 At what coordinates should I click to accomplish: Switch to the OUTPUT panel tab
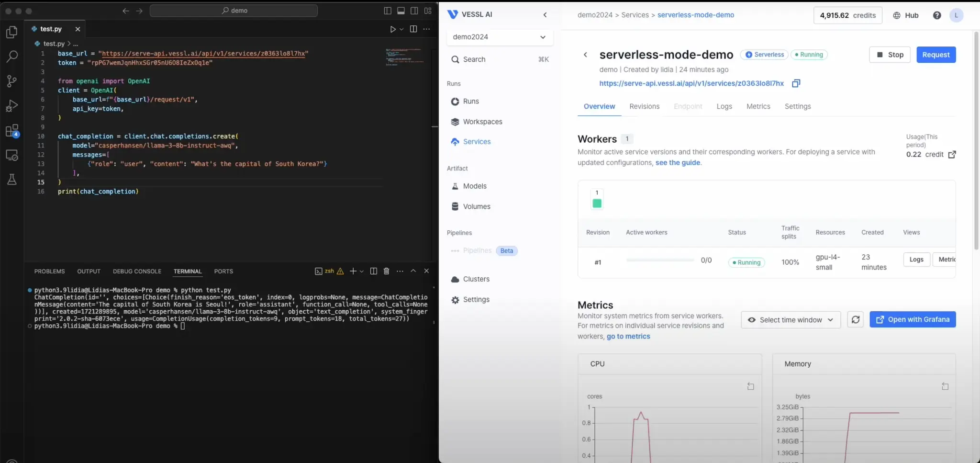(x=89, y=271)
